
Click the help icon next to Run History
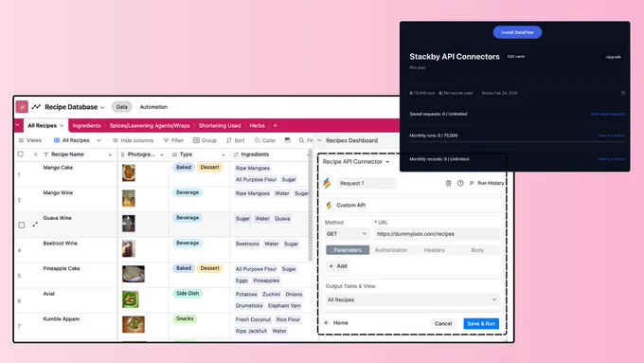[460, 183]
